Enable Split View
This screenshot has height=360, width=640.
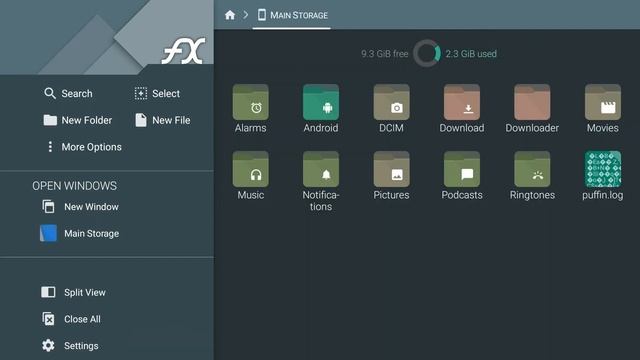click(x=73, y=292)
